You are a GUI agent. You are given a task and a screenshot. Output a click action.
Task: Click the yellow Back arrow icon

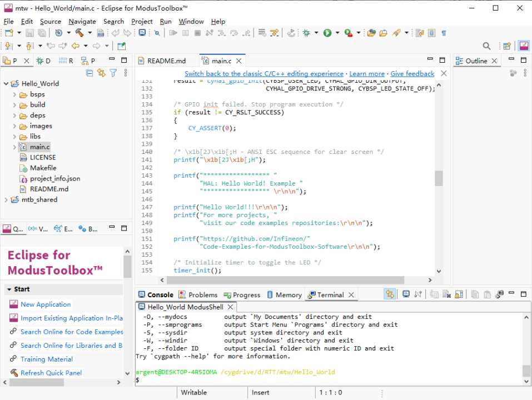point(75,46)
